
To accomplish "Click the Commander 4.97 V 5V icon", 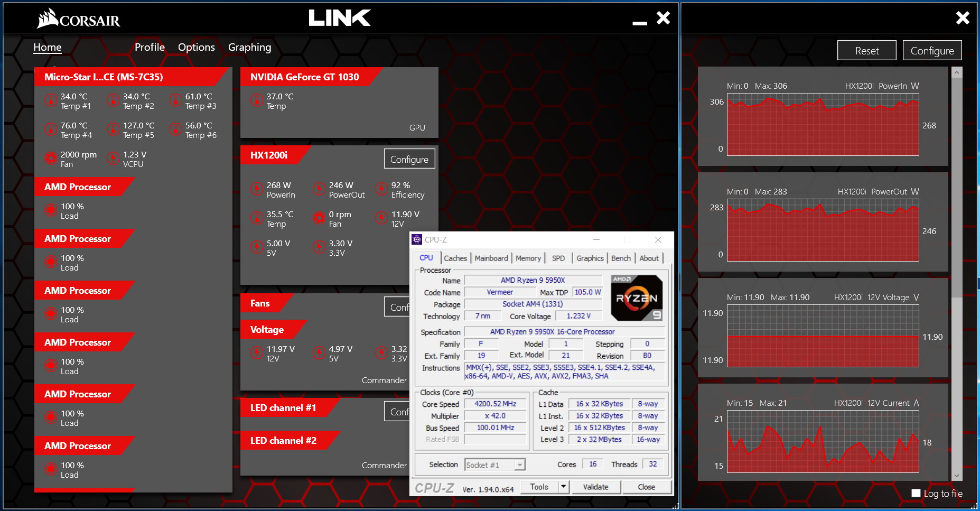I will (x=319, y=352).
